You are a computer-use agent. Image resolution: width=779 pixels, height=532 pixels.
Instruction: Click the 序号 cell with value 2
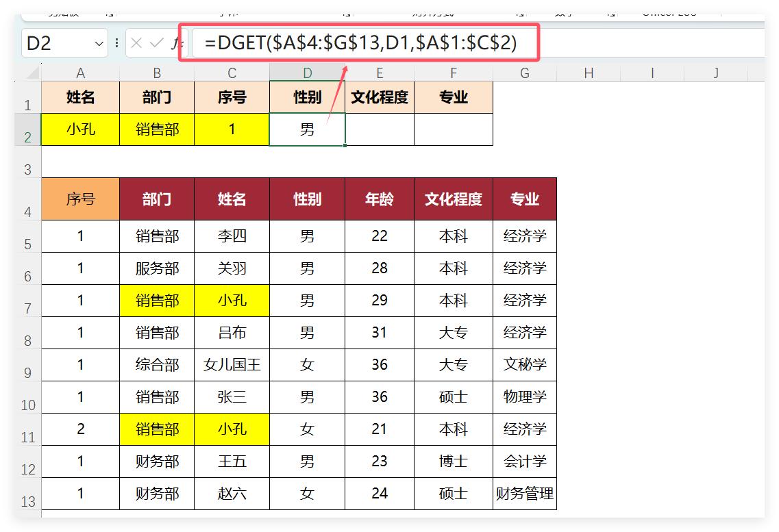coord(80,430)
